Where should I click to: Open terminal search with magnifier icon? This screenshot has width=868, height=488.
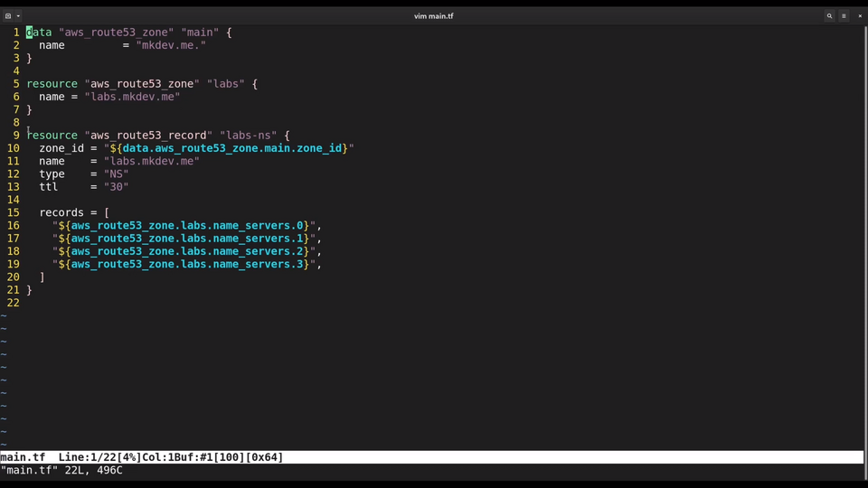pyautogui.click(x=829, y=16)
